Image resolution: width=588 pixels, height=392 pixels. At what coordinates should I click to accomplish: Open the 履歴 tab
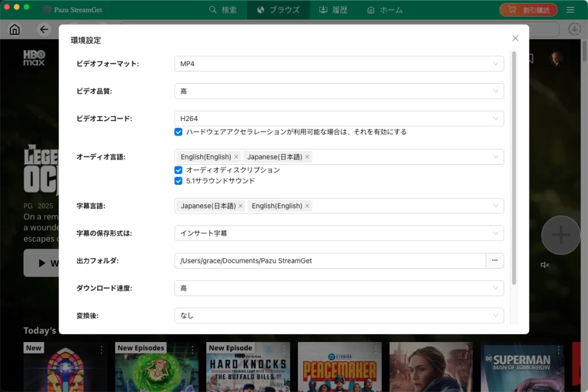pyautogui.click(x=333, y=10)
